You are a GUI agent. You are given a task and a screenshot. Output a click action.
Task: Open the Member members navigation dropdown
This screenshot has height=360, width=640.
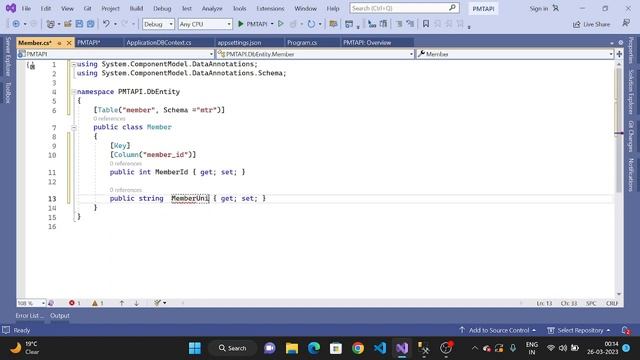click(515, 54)
